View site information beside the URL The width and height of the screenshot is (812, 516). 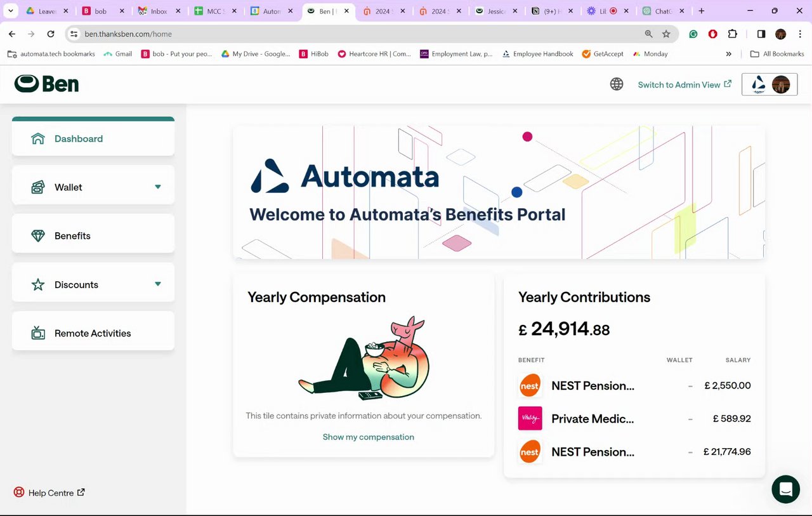click(74, 34)
